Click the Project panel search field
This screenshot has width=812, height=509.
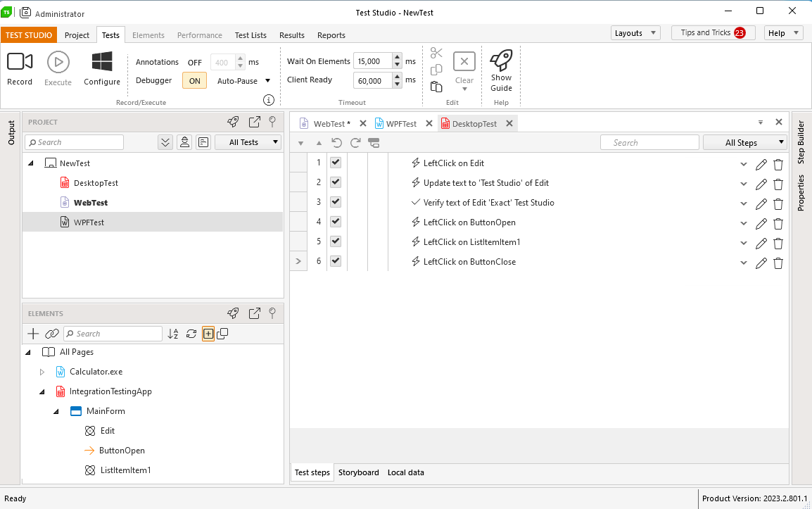74,142
